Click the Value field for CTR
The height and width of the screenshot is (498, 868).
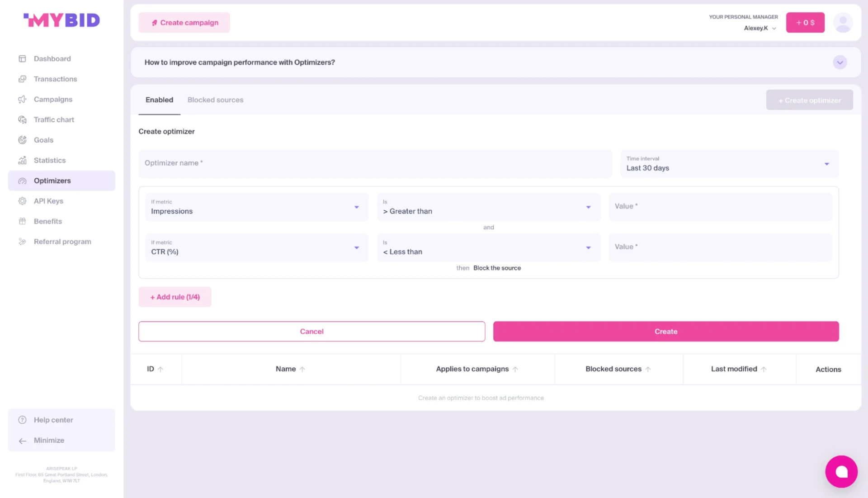point(720,247)
